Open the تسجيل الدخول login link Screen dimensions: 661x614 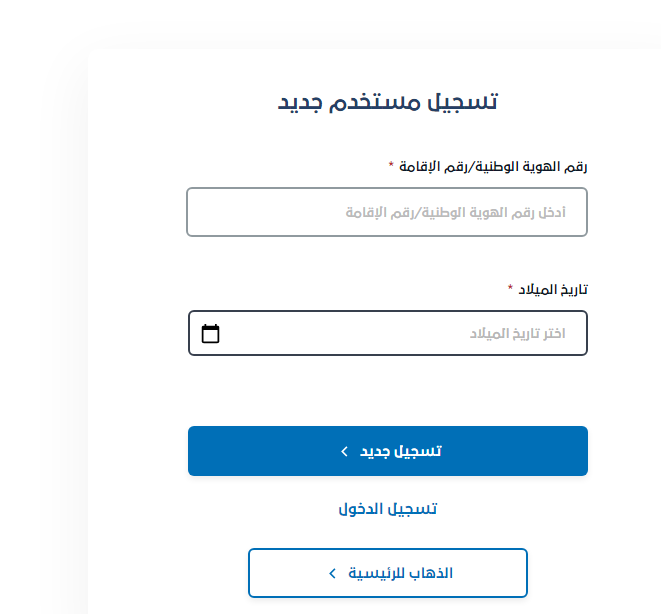[x=388, y=509]
